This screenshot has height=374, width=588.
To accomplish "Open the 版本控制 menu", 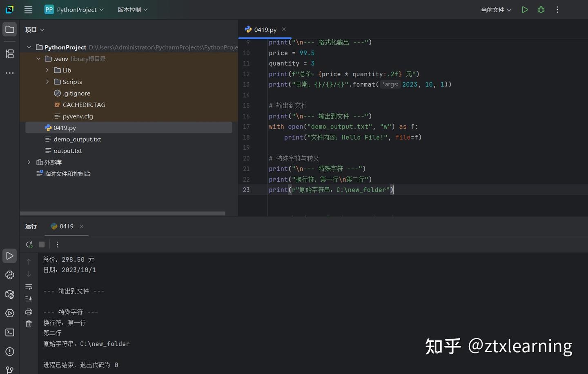I will (133, 9).
